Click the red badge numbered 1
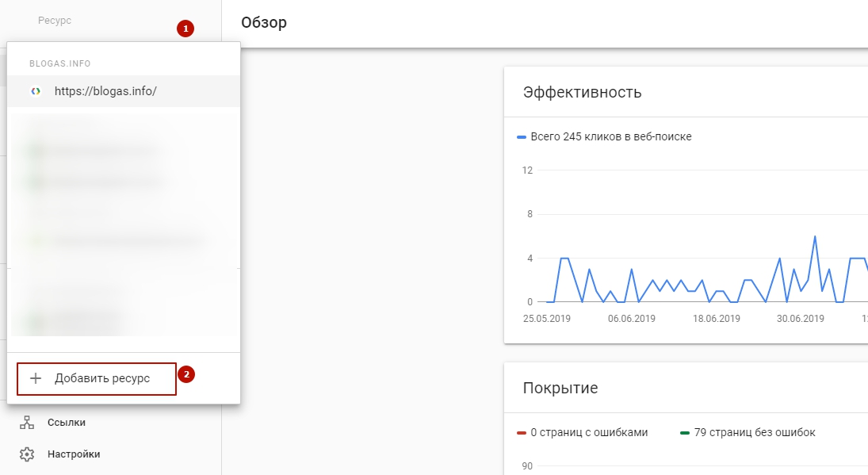868x475 pixels. (185, 29)
